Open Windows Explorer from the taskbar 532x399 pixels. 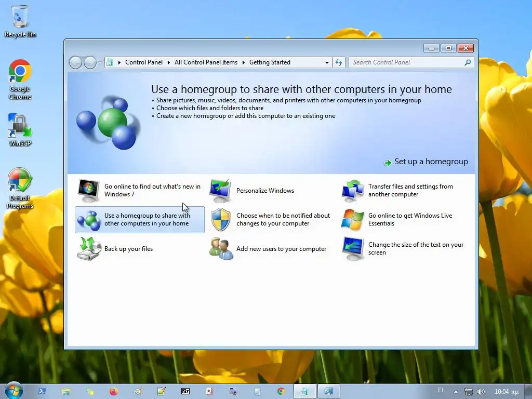(65, 391)
